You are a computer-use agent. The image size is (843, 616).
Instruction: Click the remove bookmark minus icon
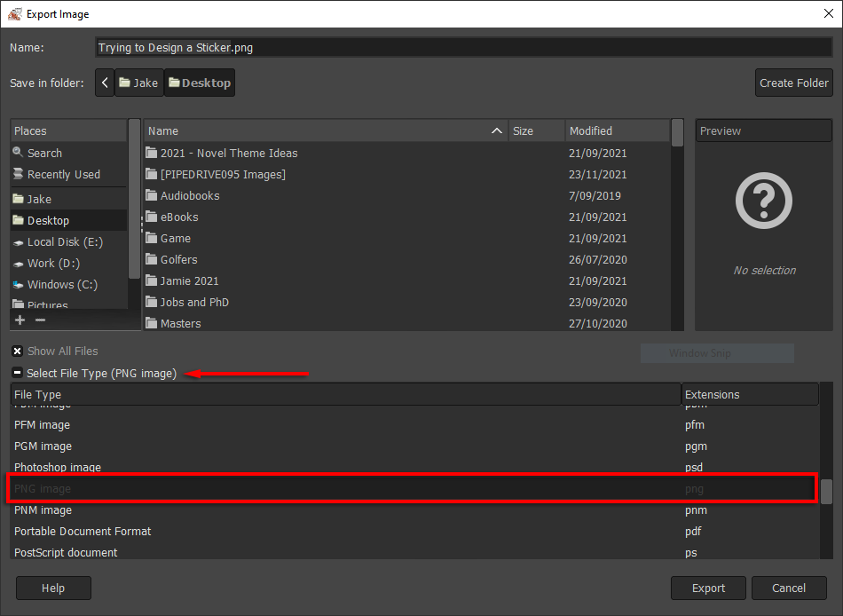point(40,320)
